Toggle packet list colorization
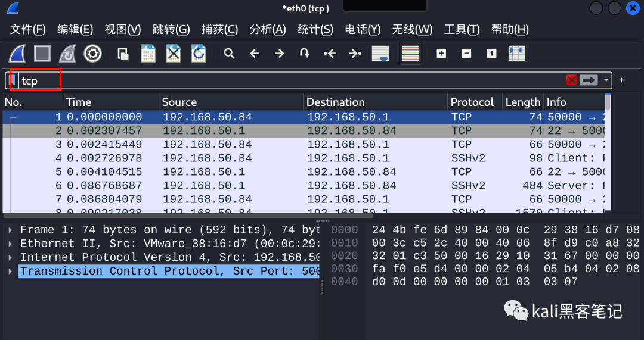The image size is (644, 340). click(x=411, y=54)
